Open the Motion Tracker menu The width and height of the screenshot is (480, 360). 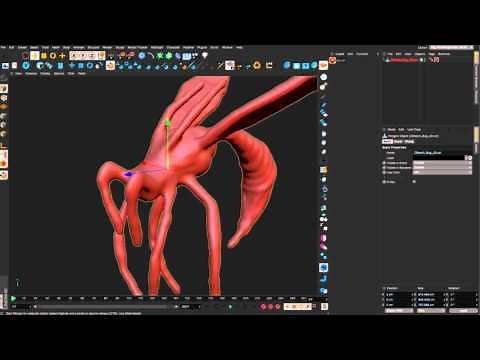(x=137, y=47)
